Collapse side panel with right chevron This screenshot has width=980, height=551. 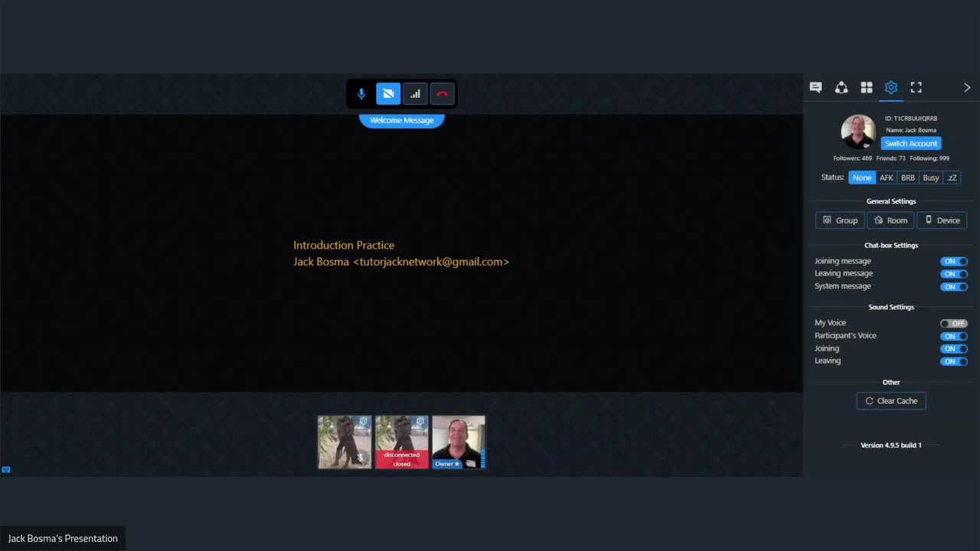[x=967, y=87]
